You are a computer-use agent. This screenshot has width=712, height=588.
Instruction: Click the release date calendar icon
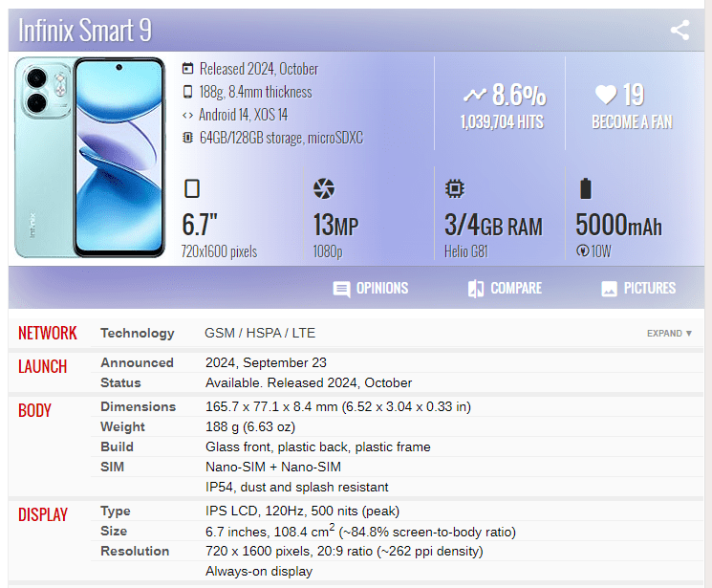(x=187, y=69)
